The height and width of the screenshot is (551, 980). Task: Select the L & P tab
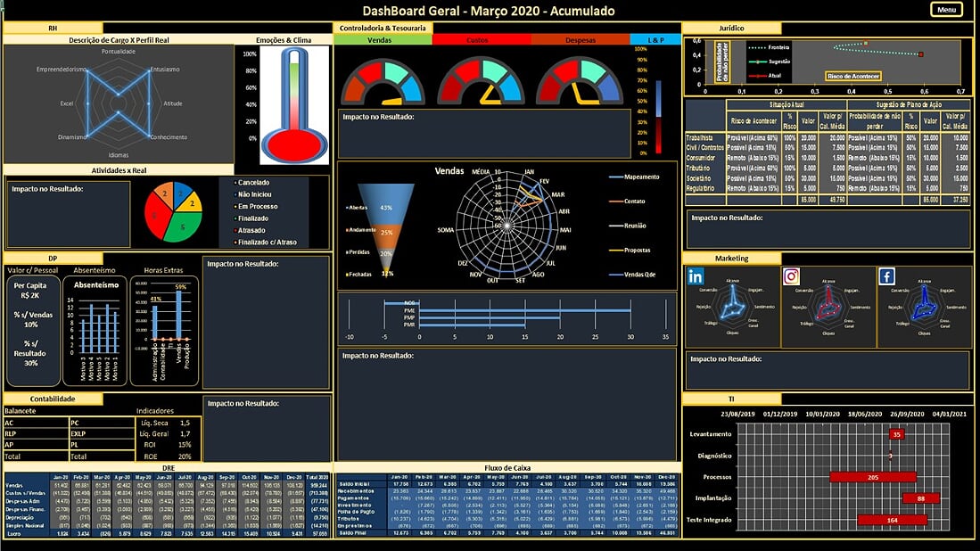653,40
